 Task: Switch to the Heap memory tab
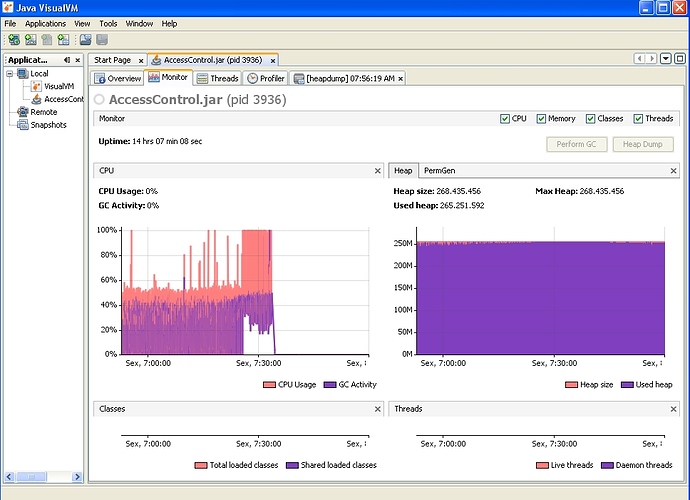click(403, 170)
